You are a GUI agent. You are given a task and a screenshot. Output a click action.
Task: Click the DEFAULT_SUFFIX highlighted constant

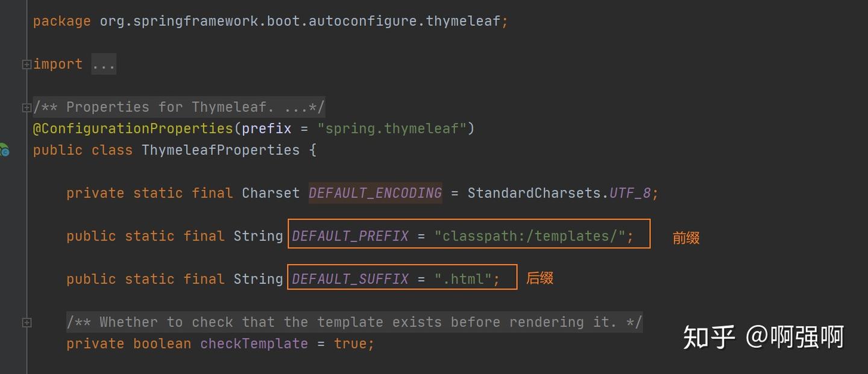click(x=350, y=279)
